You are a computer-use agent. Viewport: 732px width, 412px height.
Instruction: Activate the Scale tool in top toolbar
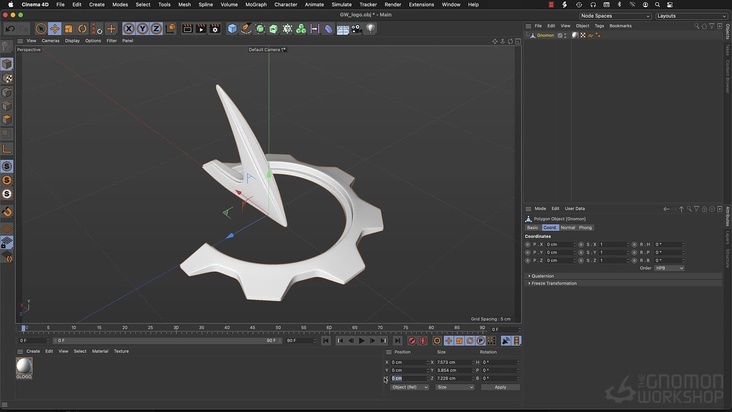(69, 29)
